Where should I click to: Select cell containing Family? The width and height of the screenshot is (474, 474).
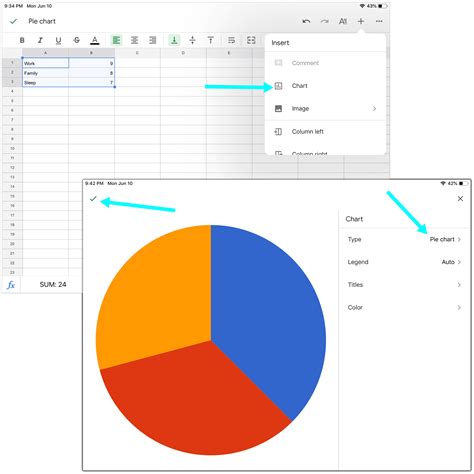[46, 73]
